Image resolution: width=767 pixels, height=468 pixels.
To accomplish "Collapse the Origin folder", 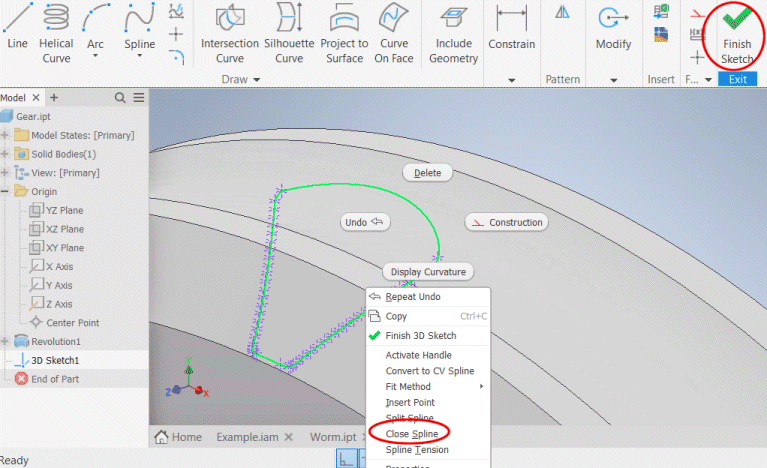I will [x=5, y=191].
